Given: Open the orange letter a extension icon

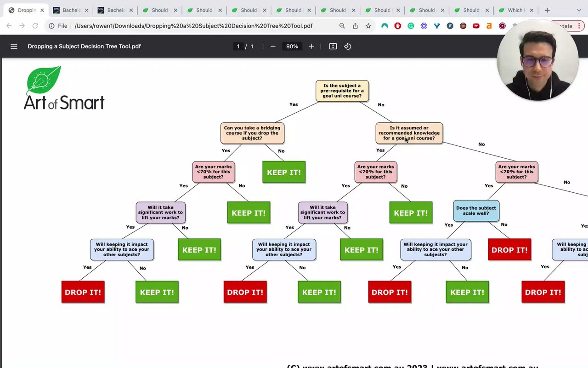Looking at the screenshot, I should 489,26.
